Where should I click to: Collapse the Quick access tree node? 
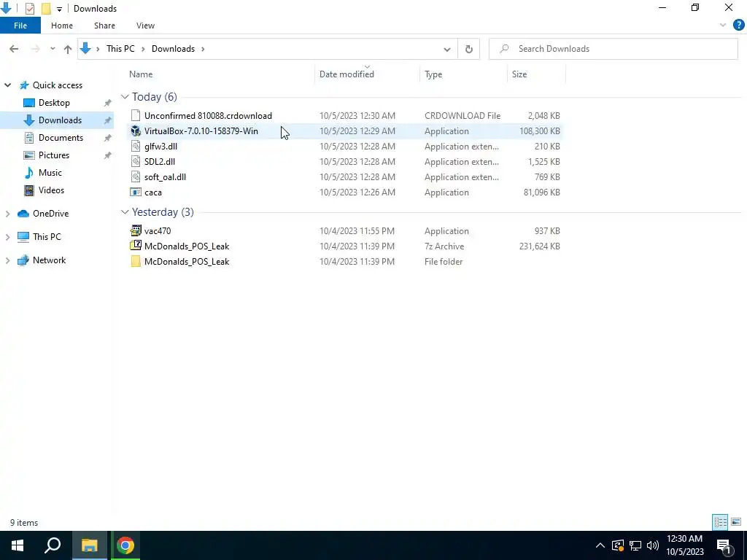pos(7,85)
